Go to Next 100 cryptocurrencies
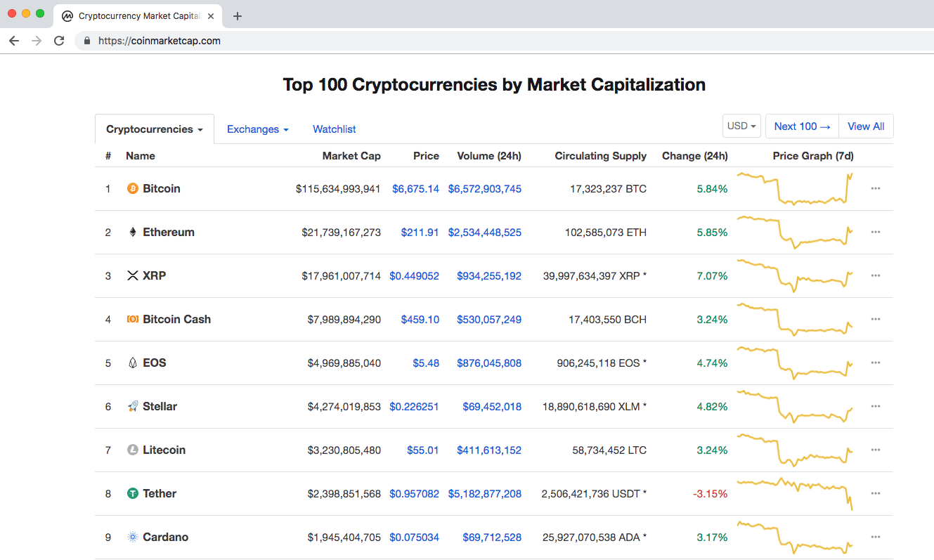 point(802,126)
